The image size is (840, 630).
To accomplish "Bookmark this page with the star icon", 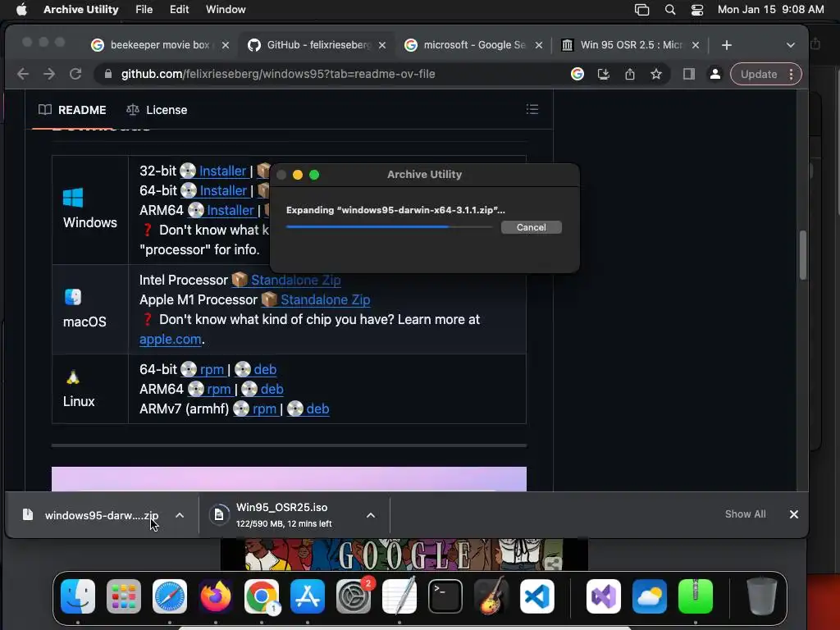I will pos(655,74).
